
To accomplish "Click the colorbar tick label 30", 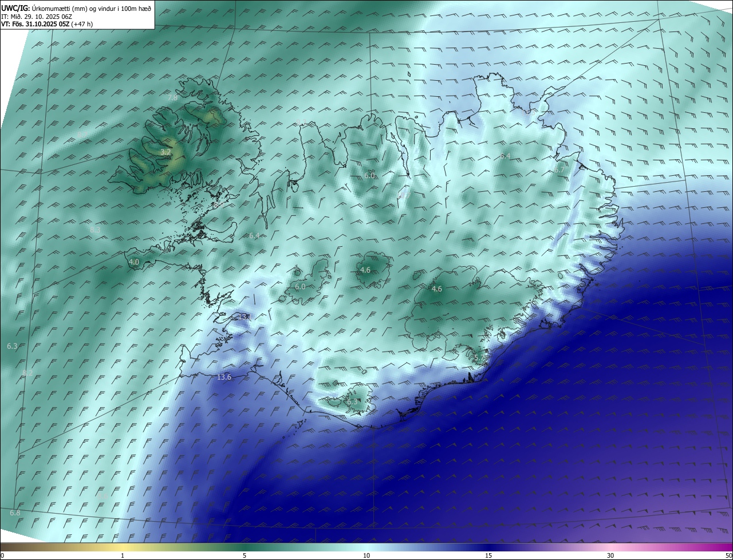I will (x=610, y=555).
